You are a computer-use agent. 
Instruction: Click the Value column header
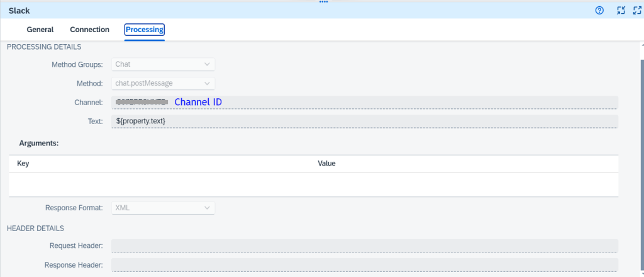point(326,164)
